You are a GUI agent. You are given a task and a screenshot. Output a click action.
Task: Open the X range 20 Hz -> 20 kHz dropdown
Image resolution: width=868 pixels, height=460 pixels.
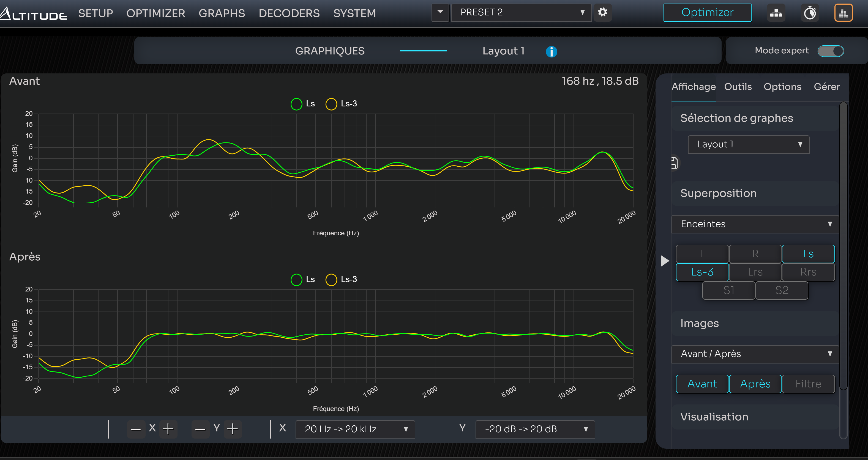tap(355, 429)
